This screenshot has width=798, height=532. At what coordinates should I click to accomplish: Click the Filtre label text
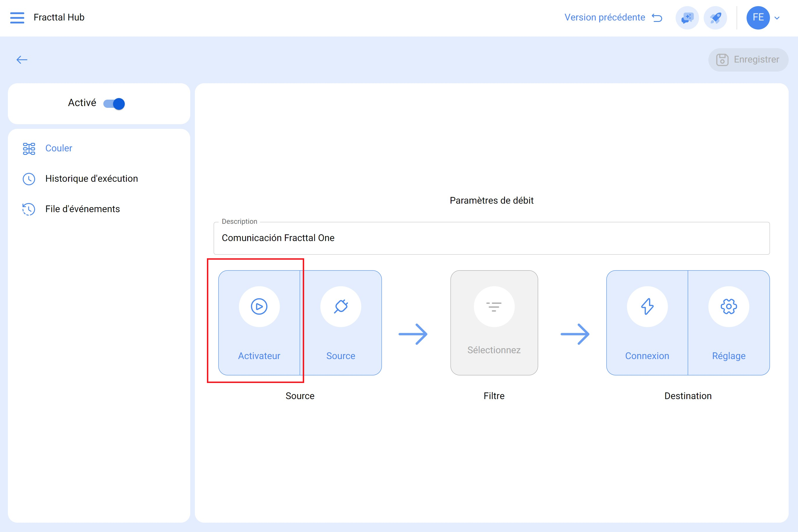[x=494, y=396]
